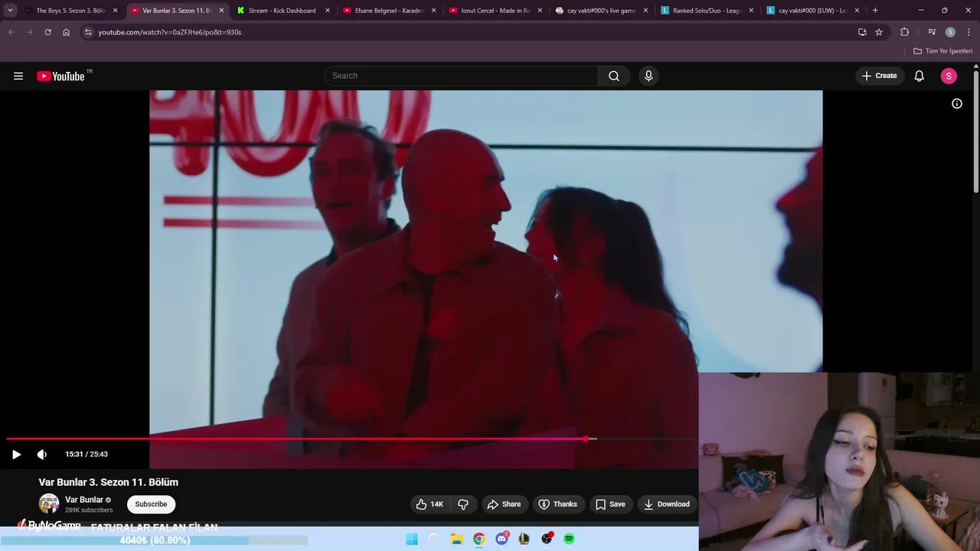
Task: Share this video
Action: point(504,504)
